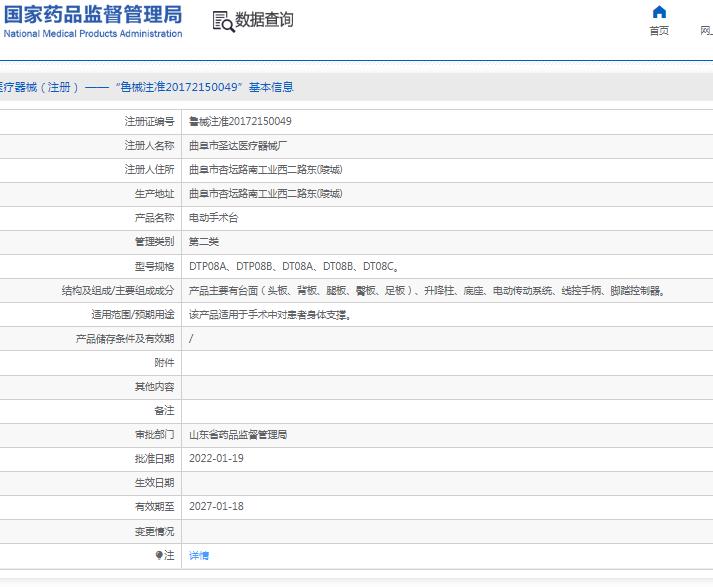Click the 变更情况 row label
This screenshot has width=713, height=587.
155,531
